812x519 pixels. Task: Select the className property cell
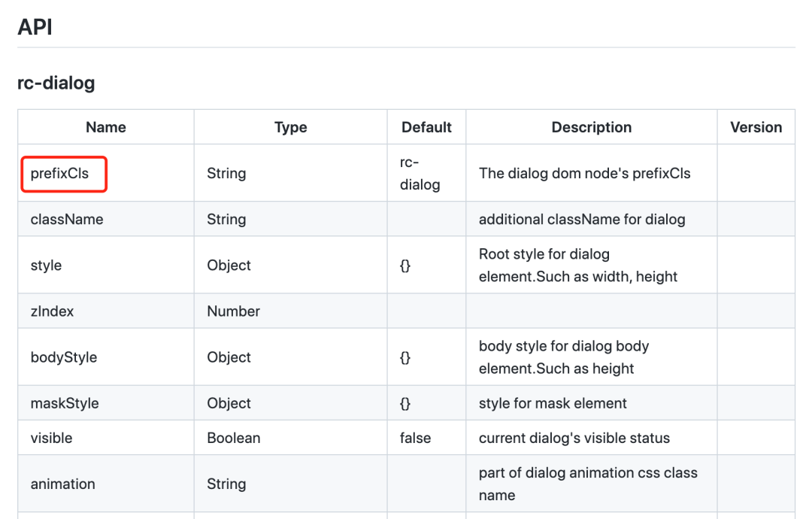click(x=67, y=220)
